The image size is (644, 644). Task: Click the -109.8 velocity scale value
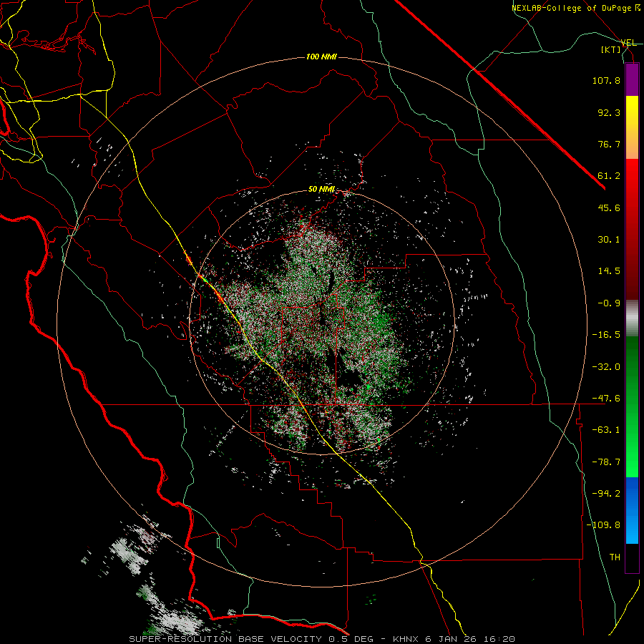[x=604, y=525]
